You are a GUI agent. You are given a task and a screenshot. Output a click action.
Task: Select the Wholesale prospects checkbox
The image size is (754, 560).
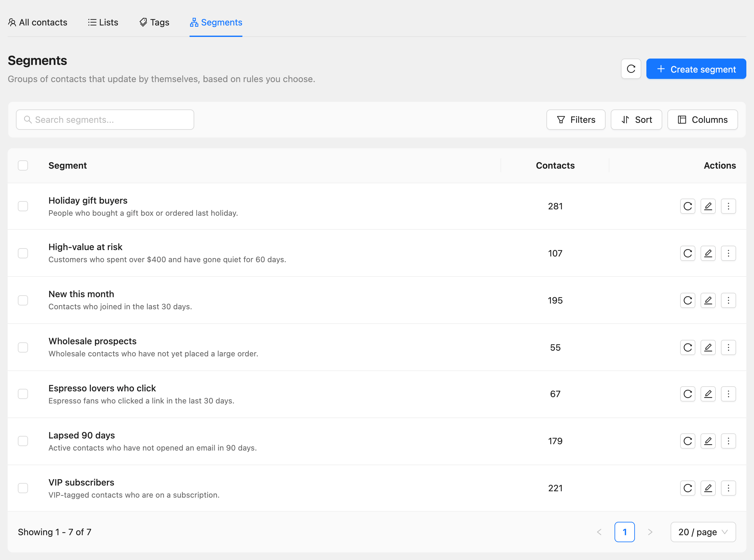[x=23, y=347]
